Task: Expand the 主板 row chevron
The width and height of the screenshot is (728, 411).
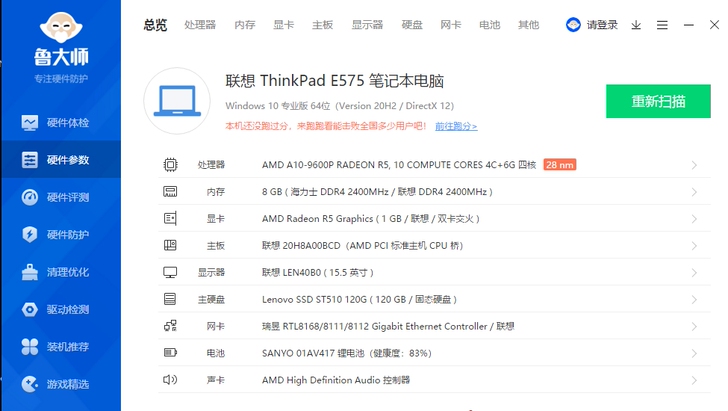Action: [694, 246]
